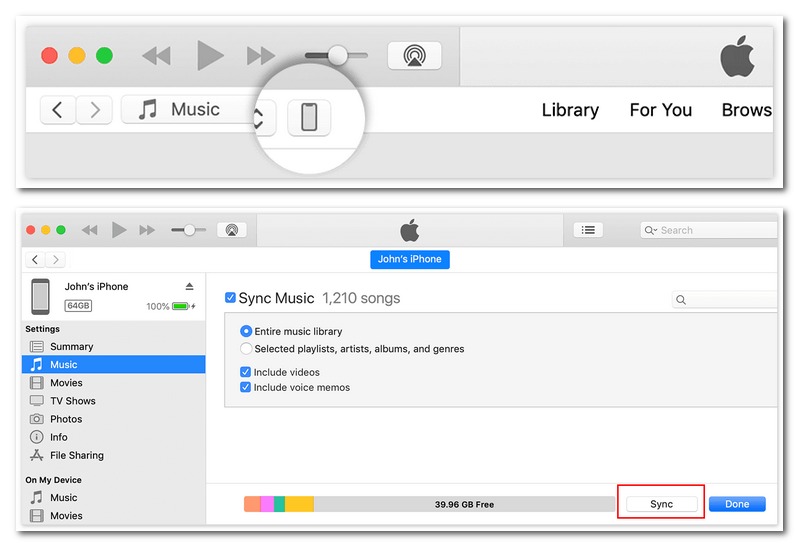Open Photos settings

113,419
